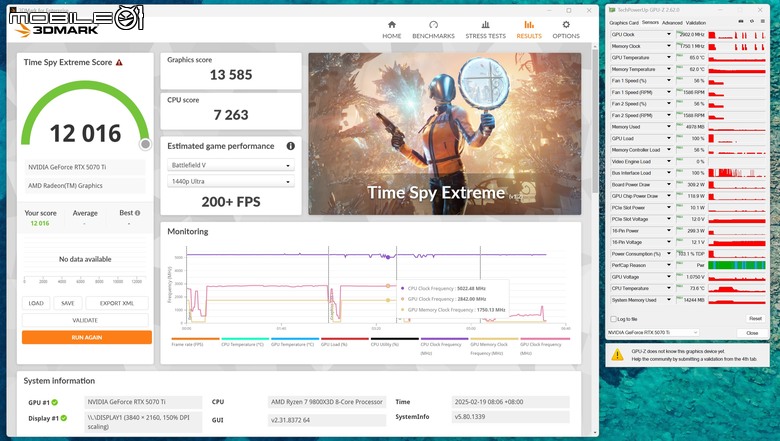Open the CPU Temperature sensor dropdown in GPU-Z
This screenshot has width=780, height=441.
[669, 288]
